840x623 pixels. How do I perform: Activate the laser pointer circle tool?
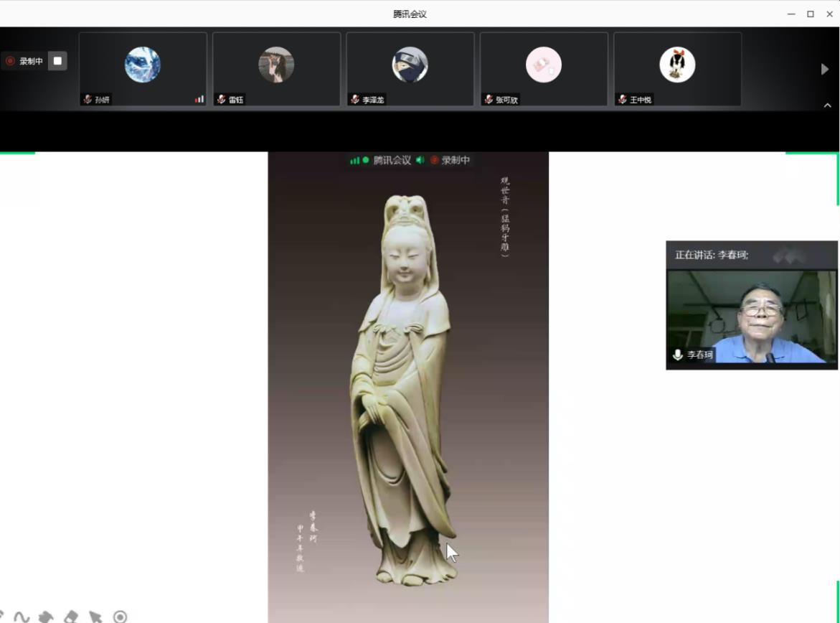[x=120, y=617]
